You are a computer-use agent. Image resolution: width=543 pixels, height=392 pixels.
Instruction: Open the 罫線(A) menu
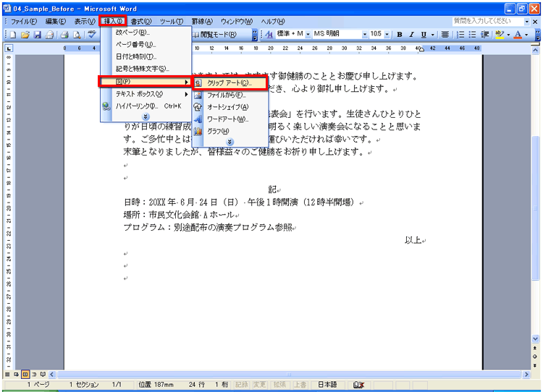202,21
